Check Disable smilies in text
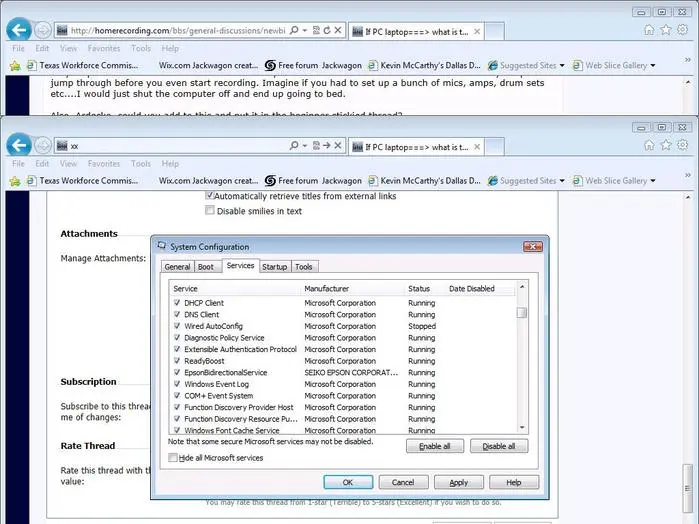The width and height of the screenshot is (699, 524). tap(210, 210)
